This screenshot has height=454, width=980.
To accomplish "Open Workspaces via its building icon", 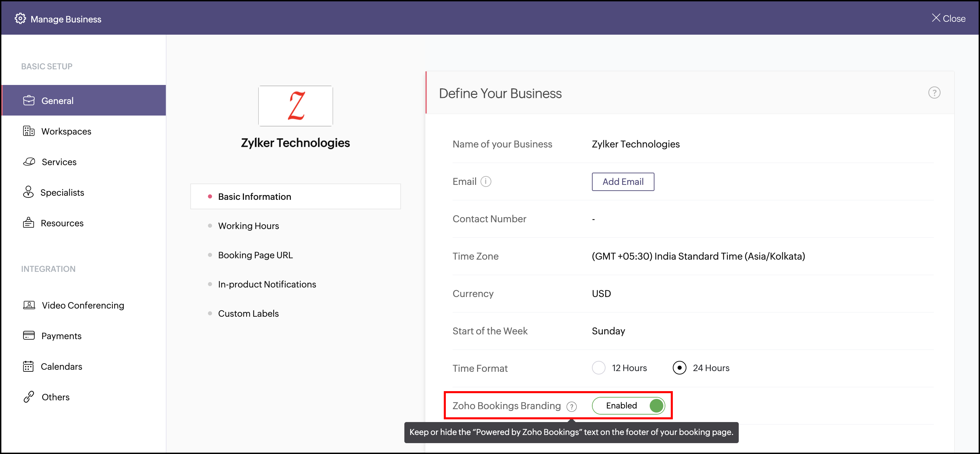I will (29, 131).
